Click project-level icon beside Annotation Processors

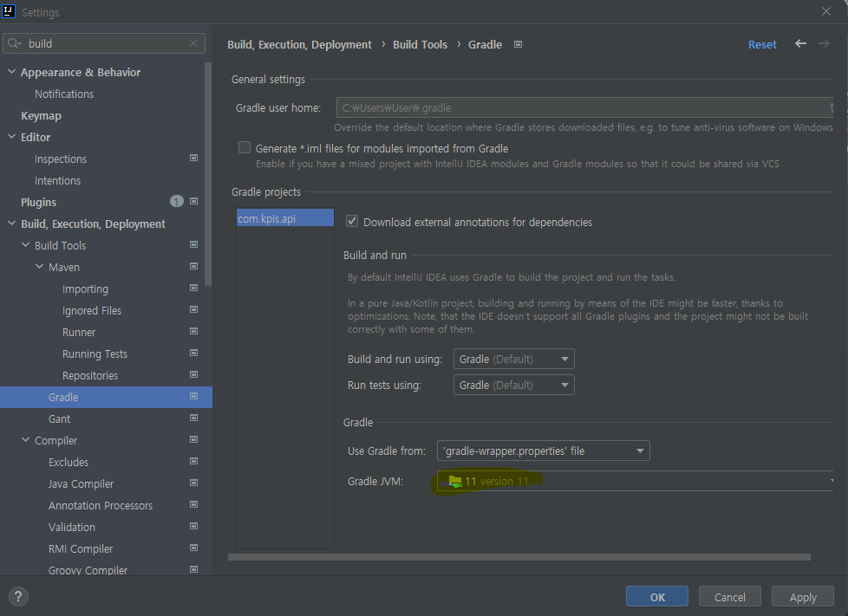(193, 505)
